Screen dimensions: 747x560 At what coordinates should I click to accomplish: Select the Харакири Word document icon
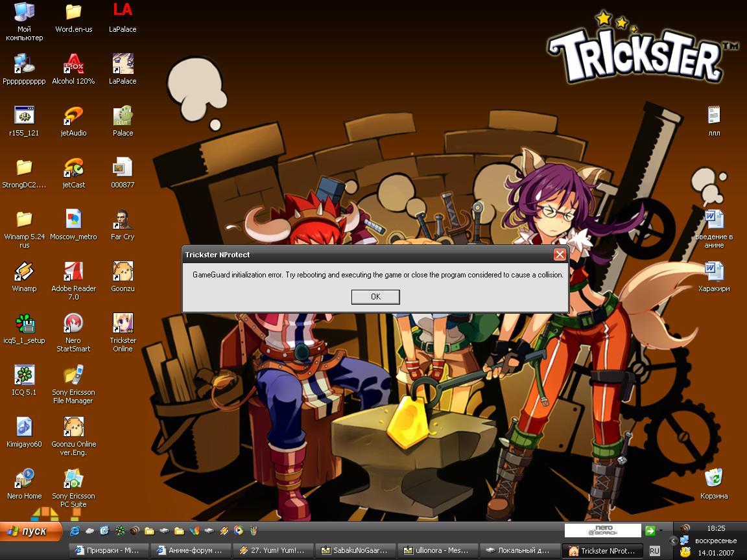714,277
